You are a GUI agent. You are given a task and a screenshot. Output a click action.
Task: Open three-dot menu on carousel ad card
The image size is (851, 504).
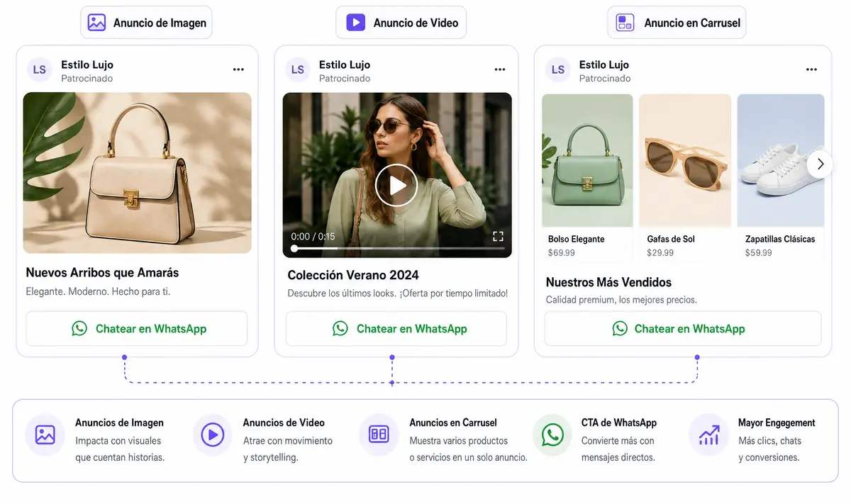click(812, 69)
